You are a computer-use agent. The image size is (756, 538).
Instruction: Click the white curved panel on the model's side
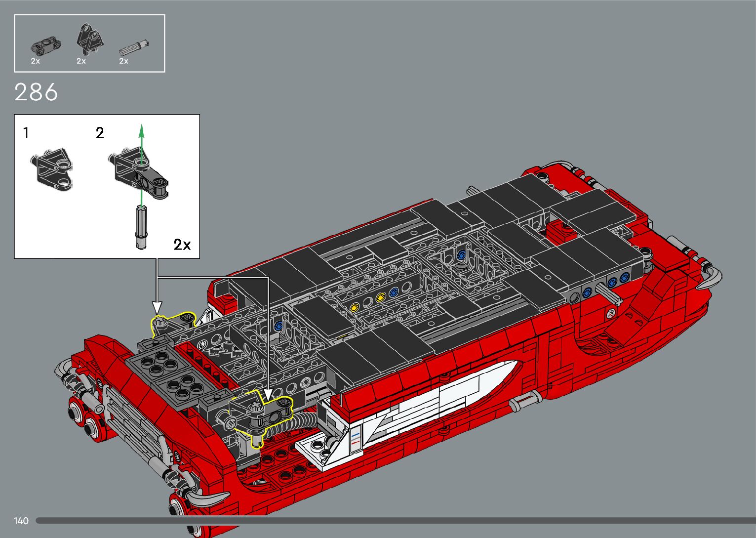[444, 395]
